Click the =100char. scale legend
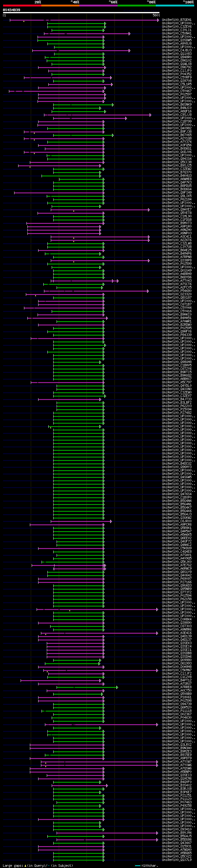The image size is (197, 868). click(147, 866)
